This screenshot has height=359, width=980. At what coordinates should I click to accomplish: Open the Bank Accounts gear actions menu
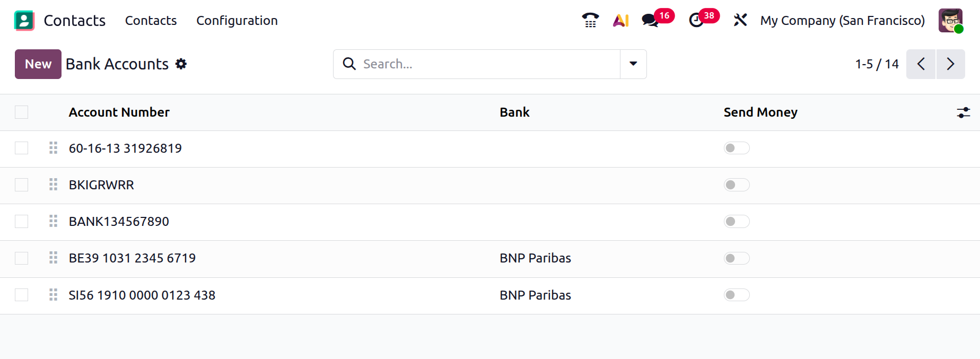pyautogui.click(x=181, y=64)
